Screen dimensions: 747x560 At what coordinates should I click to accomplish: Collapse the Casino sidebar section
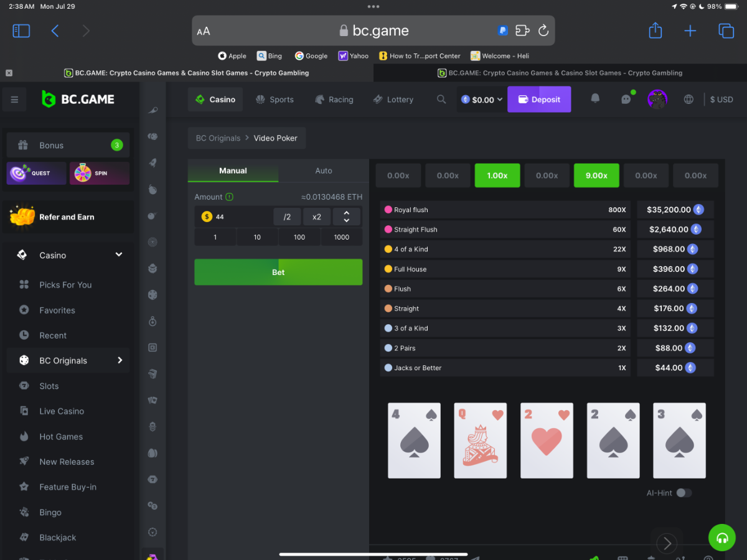coord(118,255)
